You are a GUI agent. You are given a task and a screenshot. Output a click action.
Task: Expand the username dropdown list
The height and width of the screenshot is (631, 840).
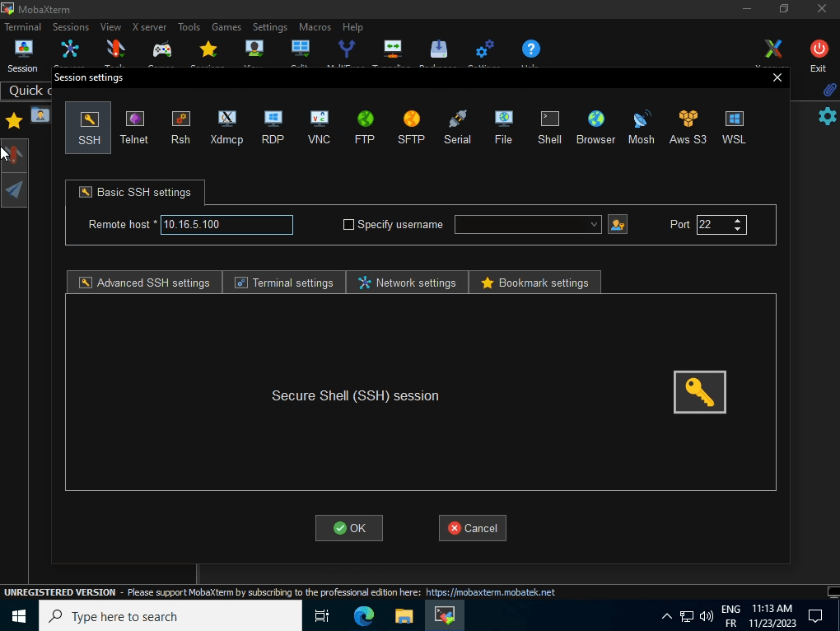point(594,224)
